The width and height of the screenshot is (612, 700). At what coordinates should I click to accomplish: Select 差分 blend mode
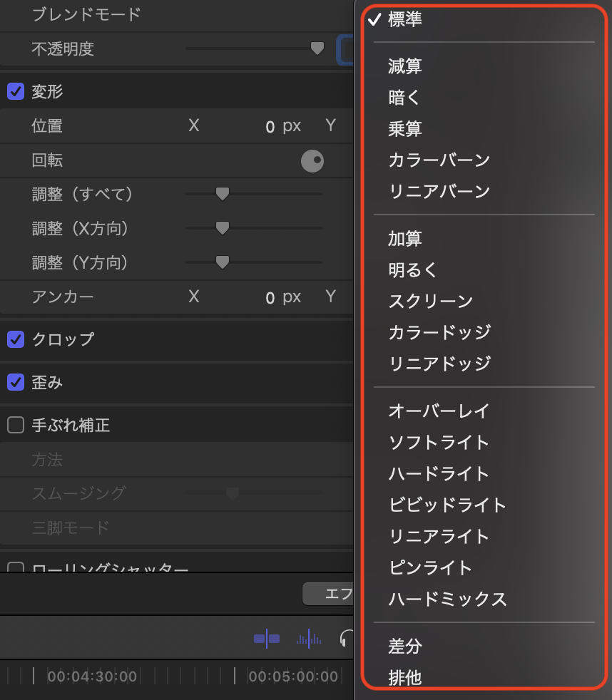click(x=404, y=646)
